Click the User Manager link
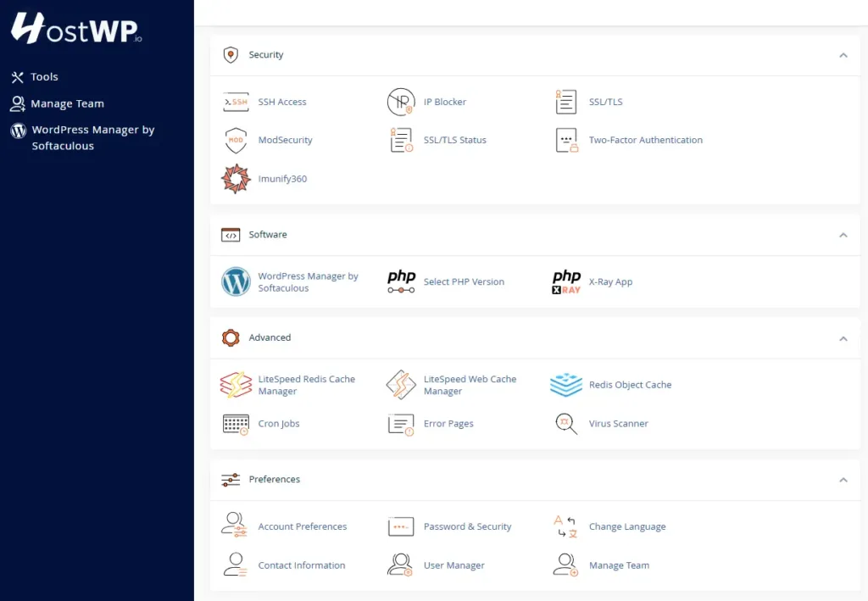868x601 pixels. tap(454, 565)
